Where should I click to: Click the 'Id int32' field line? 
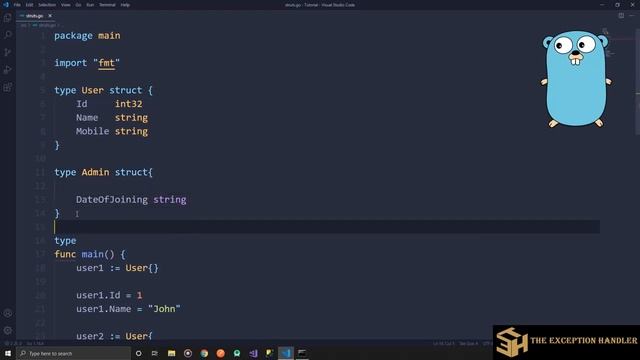click(x=109, y=104)
